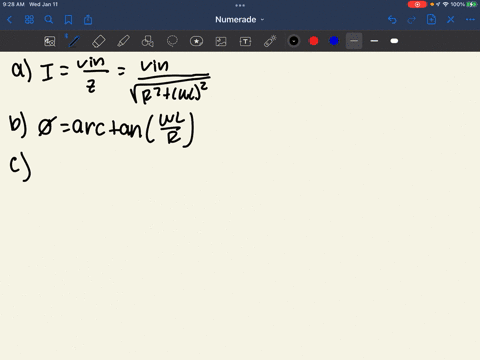480x360 pixels.
Task: Select the Pen tool
Action: tap(74, 41)
